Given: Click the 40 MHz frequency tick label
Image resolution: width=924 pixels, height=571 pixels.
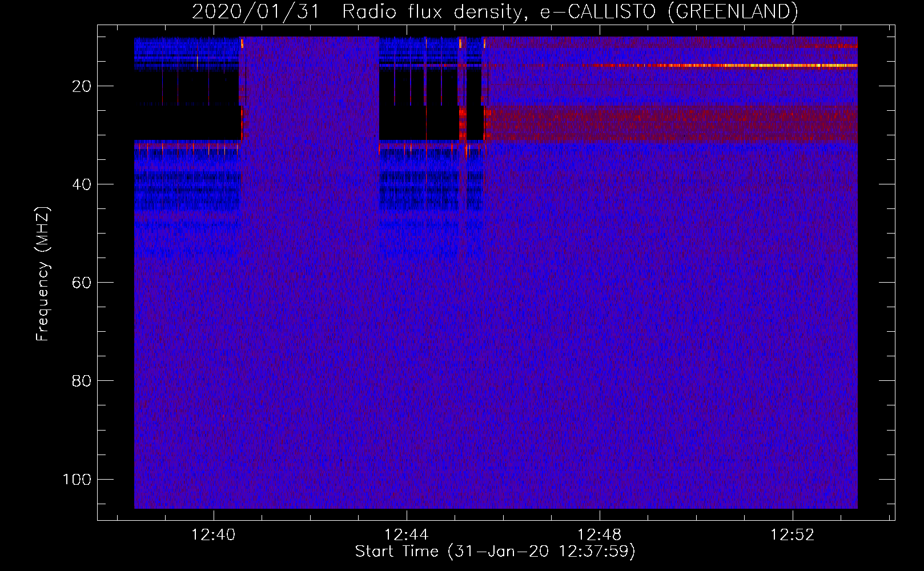Looking at the screenshot, I should [x=81, y=184].
